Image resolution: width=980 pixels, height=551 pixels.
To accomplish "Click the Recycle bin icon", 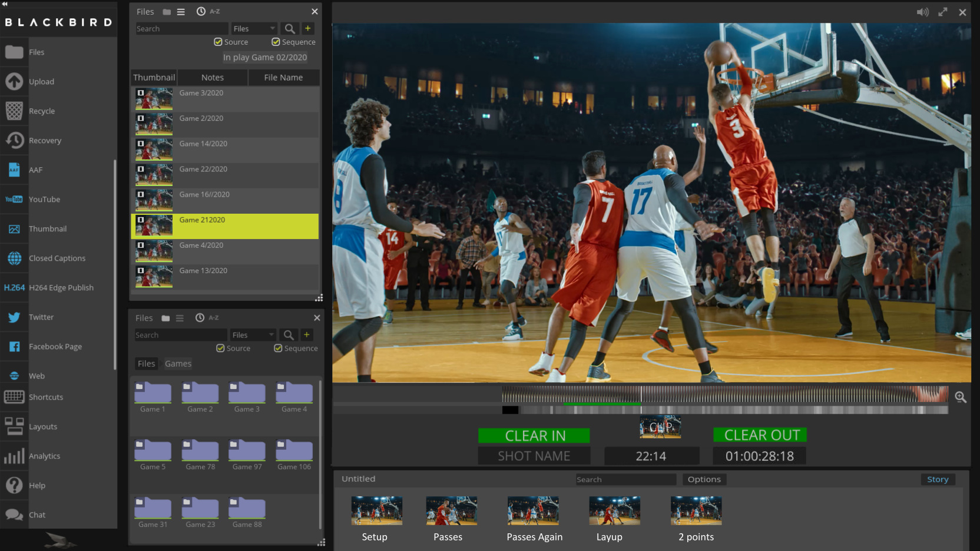I will 15,111.
